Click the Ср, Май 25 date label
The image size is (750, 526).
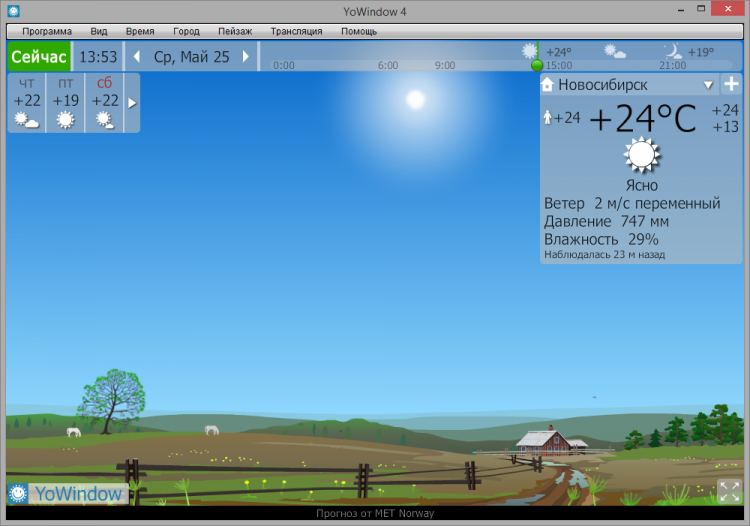(191, 57)
